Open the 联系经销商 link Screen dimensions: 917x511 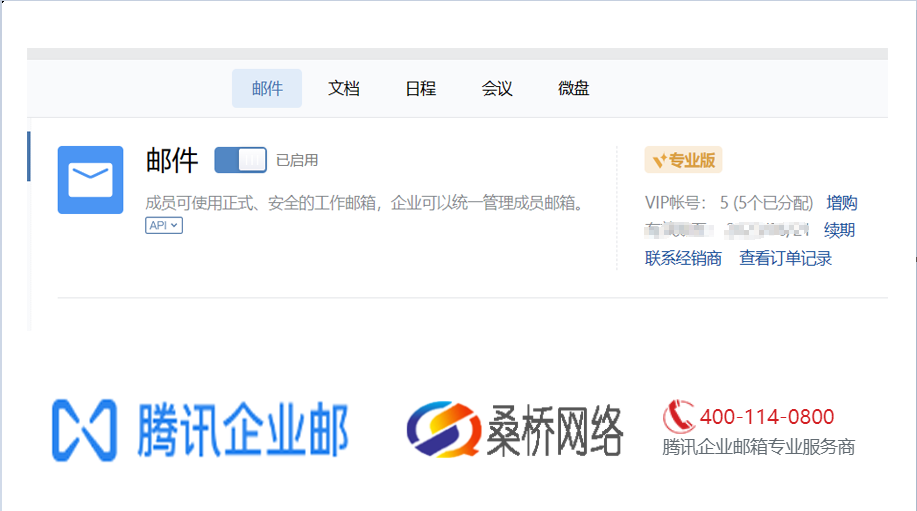683,258
